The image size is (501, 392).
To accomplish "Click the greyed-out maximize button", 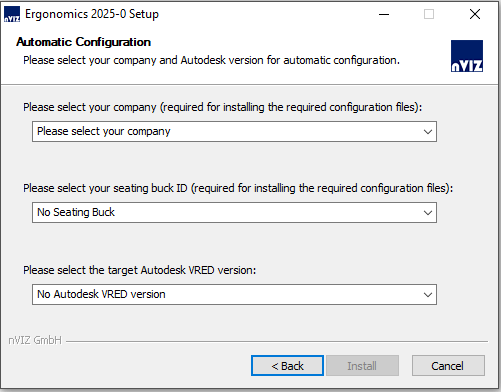I will [x=429, y=14].
